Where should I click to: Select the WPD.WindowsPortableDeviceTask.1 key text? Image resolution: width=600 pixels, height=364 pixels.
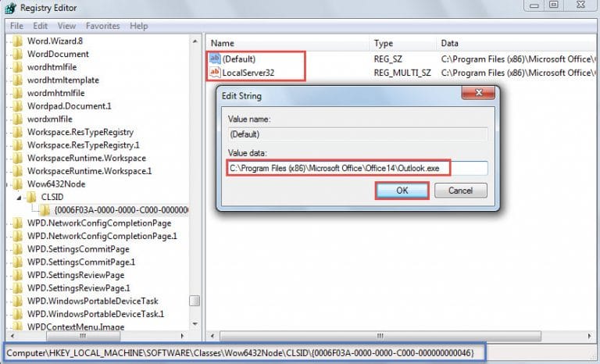[x=95, y=314]
